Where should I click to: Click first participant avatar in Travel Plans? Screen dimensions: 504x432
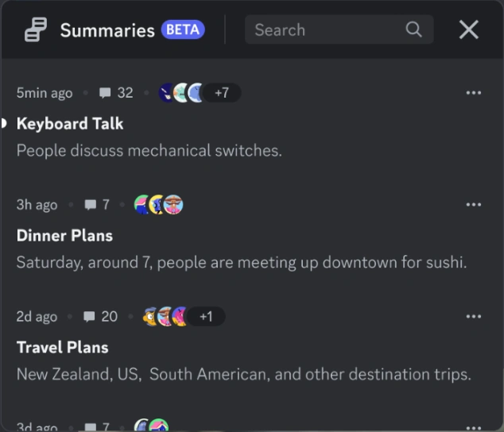151,317
